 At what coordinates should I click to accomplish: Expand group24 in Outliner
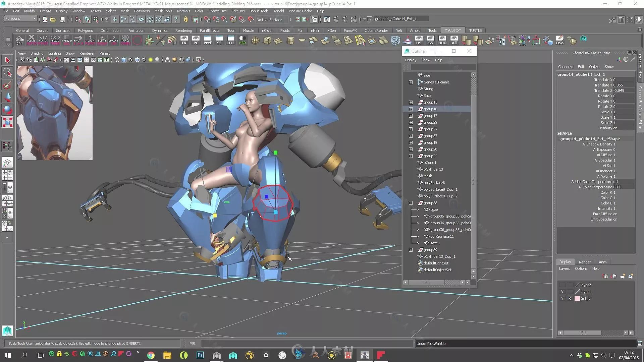click(x=411, y=156)
